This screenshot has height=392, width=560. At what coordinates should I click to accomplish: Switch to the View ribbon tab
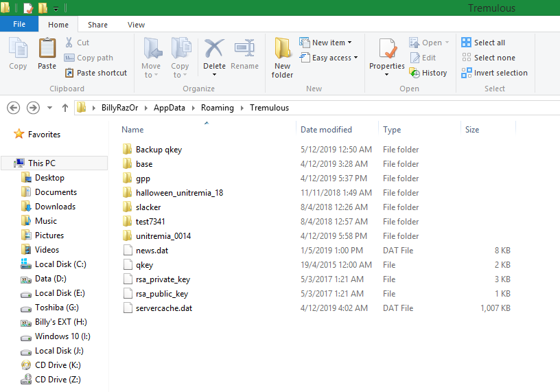[136, 25]
